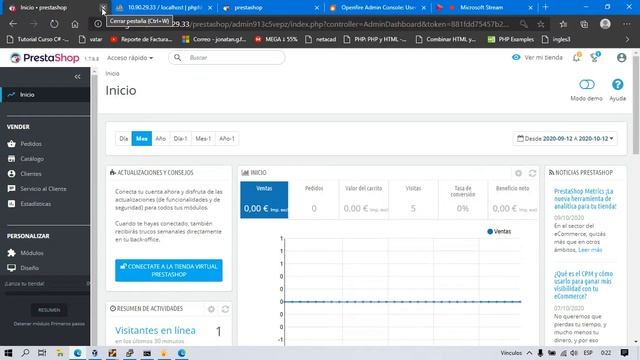
Task: Go to Inicio dashboard sidebar item
Action: (45, 94)
